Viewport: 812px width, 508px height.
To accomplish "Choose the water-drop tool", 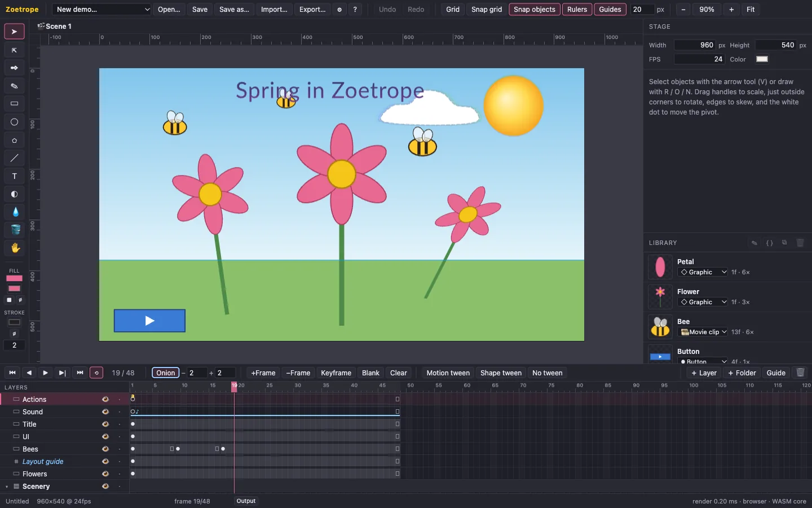I will pos(14,212).
